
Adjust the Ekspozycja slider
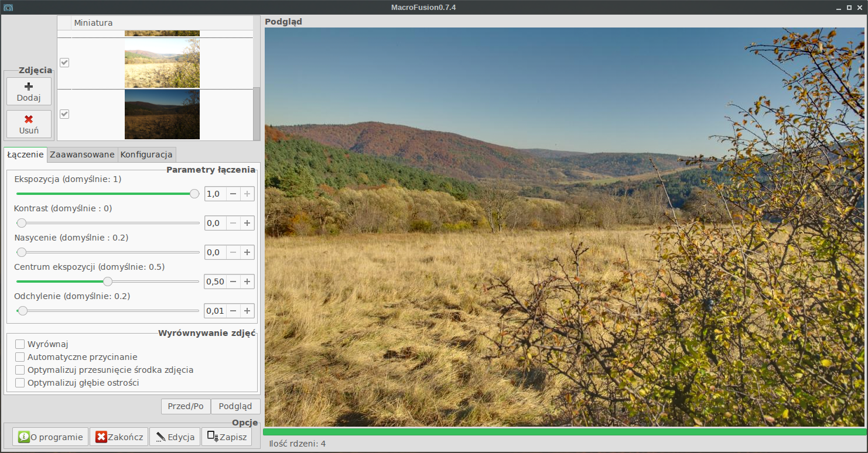(x=108, y=194)
